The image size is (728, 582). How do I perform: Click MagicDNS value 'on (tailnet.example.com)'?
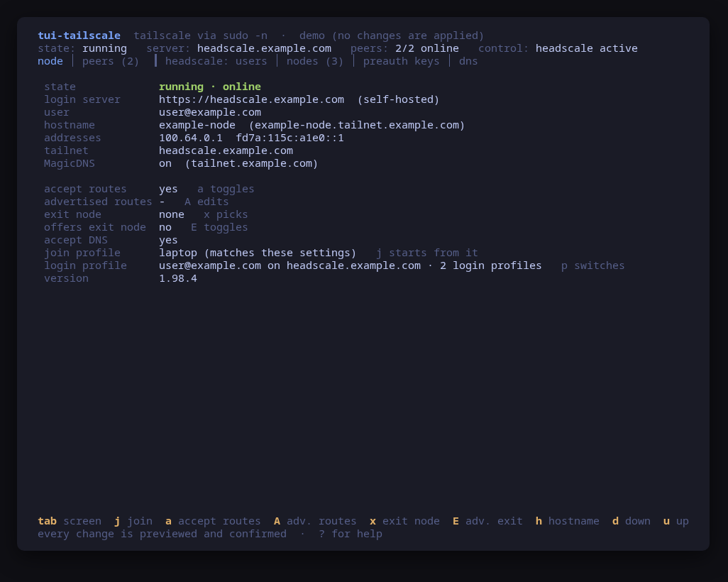coord(238,163)
